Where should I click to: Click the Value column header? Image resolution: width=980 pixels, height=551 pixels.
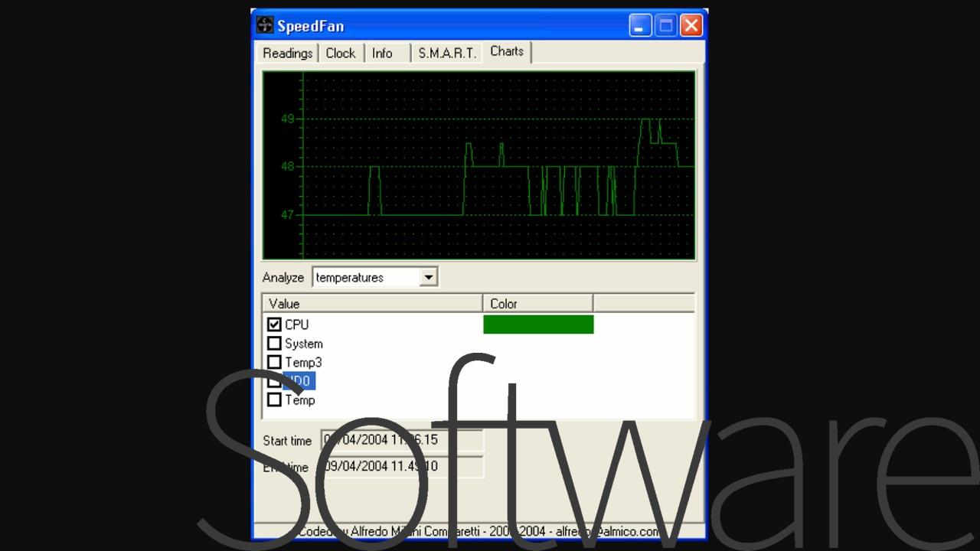coord(372,304)
